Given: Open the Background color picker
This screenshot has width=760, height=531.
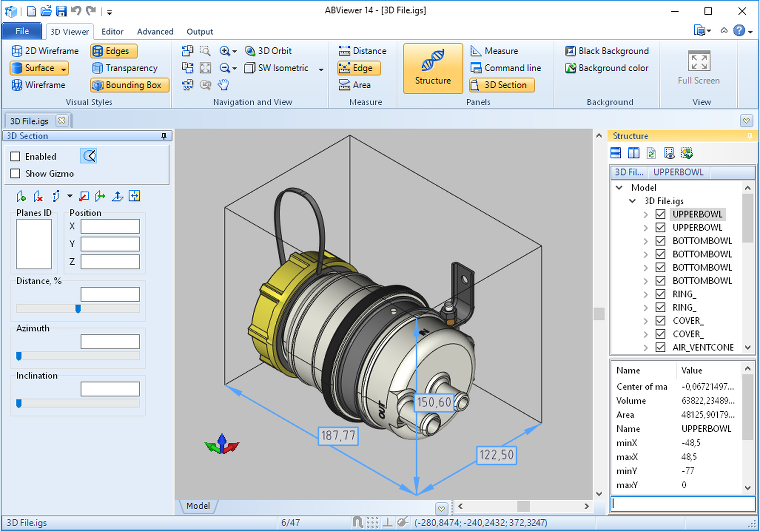Looking at the screenshot, I should (607, 68).
